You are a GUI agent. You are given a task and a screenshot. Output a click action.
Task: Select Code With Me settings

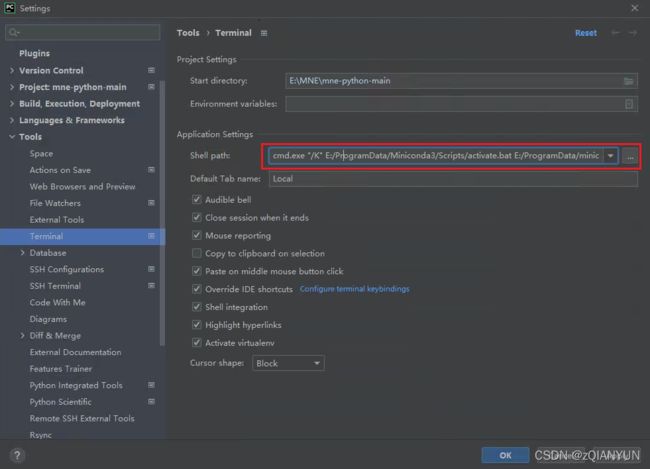pyautogui.click(x=58, y=303)
